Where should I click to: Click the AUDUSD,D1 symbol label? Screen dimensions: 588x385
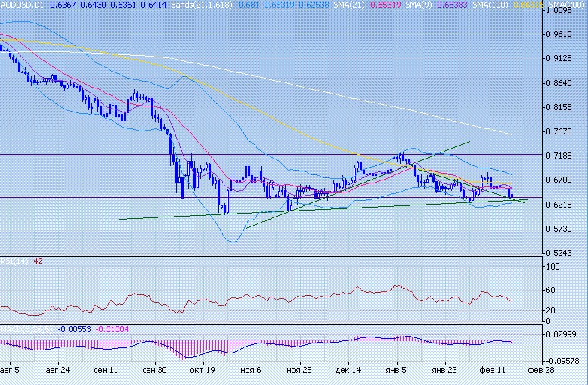pos(23,5)
